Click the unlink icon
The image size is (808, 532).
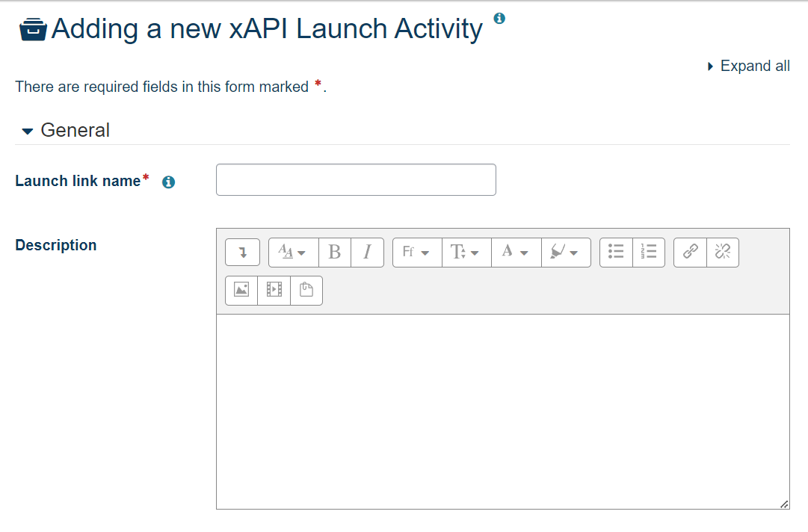pyautogui.click(x=722, y=252)
